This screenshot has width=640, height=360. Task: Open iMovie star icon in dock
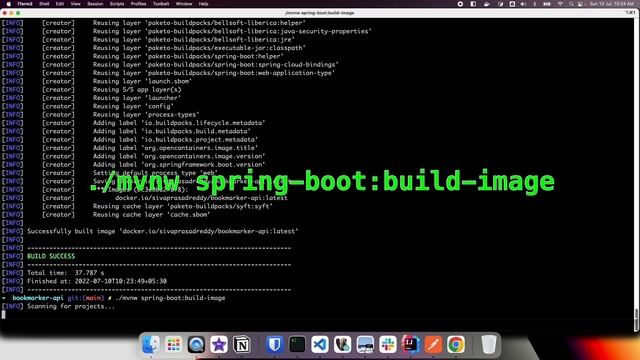tap(219, 344)
